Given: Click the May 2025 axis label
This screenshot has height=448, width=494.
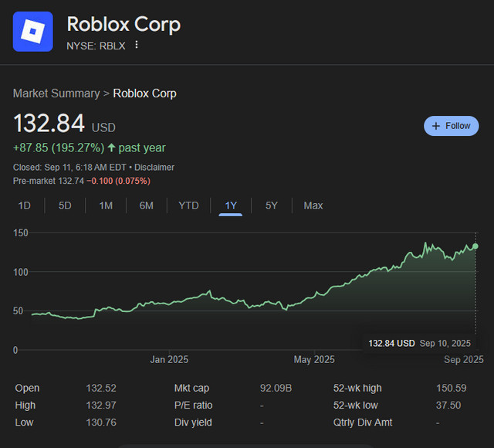Looking at the screenshot, I should coord(314,359).
